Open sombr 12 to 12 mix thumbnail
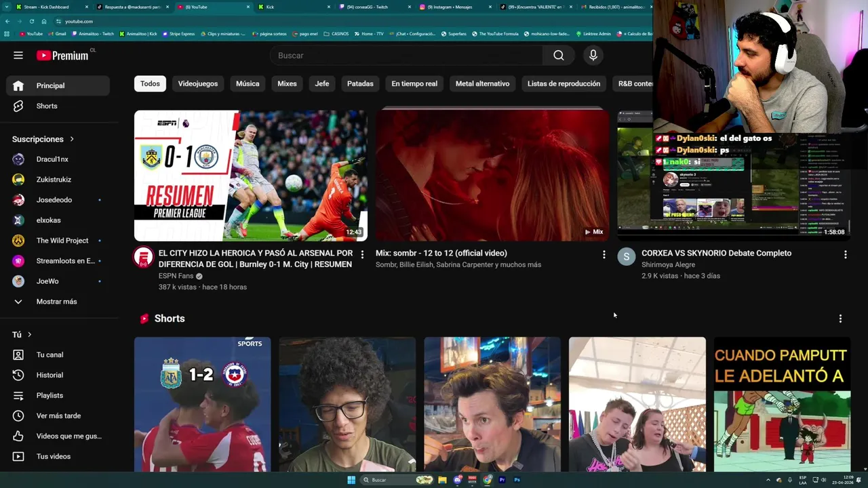Image resolution: width=868 pixels, height=488 pixels. click(x=492, y=176)
